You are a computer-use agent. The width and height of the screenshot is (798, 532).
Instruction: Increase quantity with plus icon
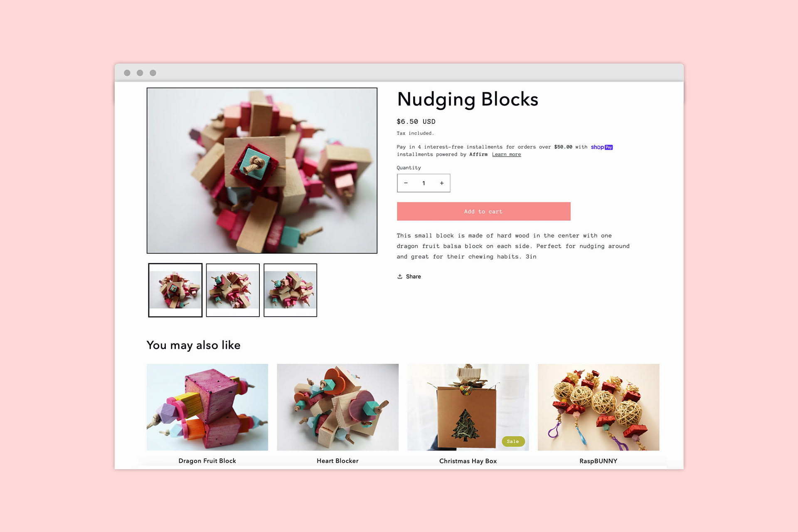point(442,183)
